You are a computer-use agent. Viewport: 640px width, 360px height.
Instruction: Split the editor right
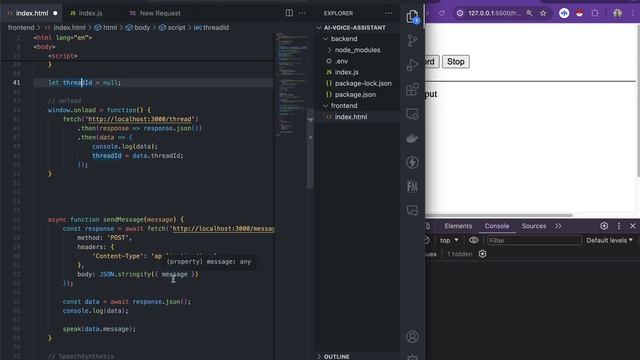(x=289, y=13)
